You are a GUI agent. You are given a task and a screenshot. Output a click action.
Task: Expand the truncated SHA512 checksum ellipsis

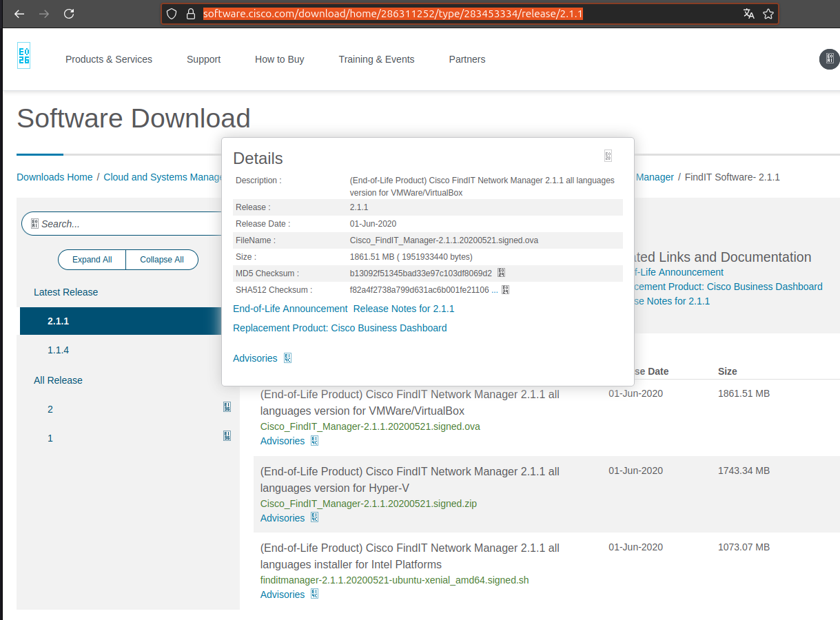[x=494, y=290]
